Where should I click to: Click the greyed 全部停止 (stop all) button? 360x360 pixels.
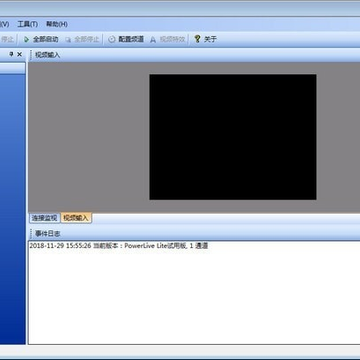(x=82, y=39)
